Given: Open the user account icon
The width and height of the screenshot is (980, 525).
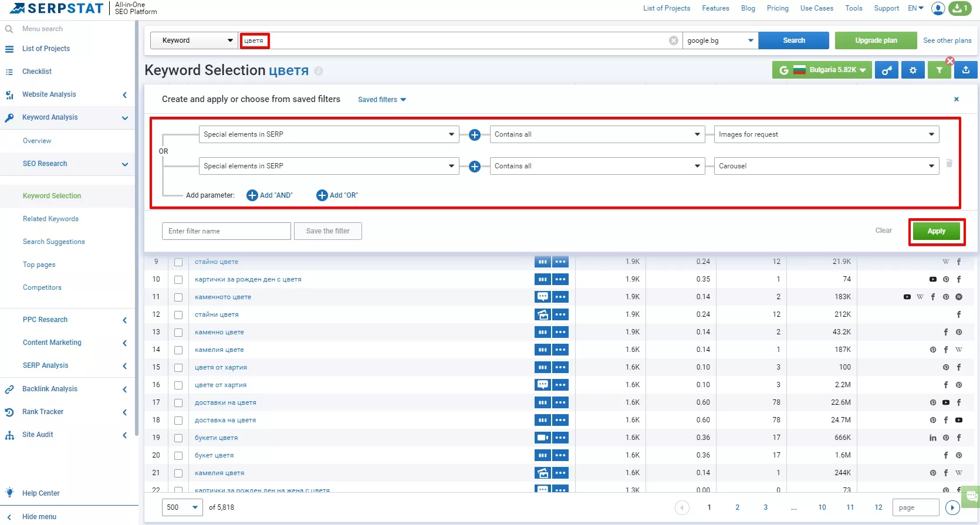Looking at the screenshot, I should pyautogui.click(x=938, y=8).
